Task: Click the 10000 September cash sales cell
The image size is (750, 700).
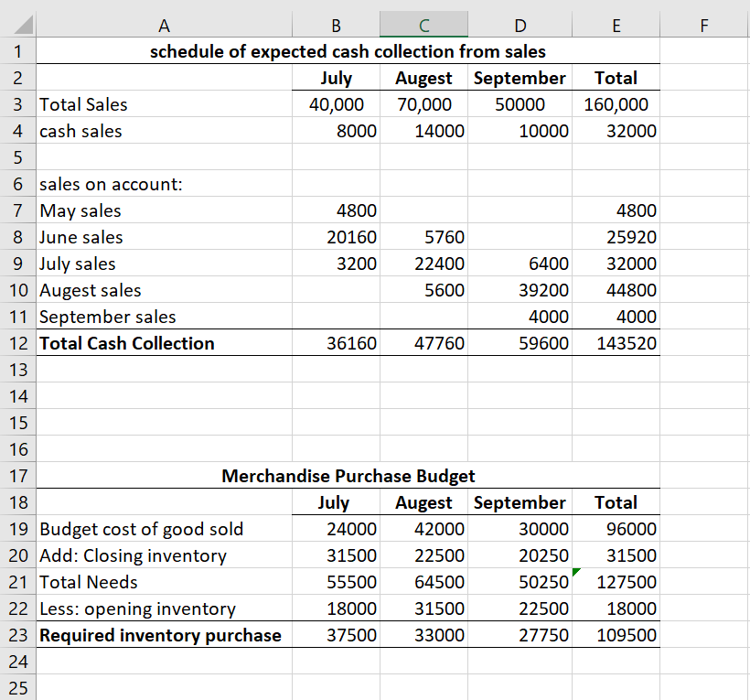Action: [520, 131]
